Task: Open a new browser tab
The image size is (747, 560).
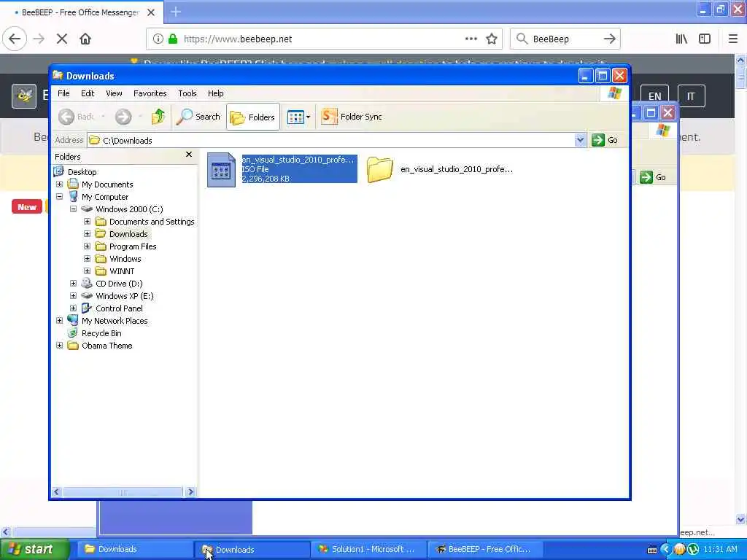Action: [x=176, y=12]
